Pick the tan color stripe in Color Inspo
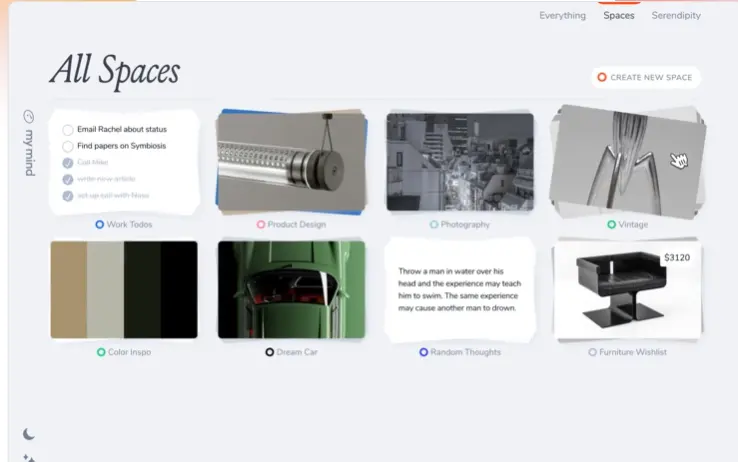This screenshot has width=738, height=462. pos(69,289)
